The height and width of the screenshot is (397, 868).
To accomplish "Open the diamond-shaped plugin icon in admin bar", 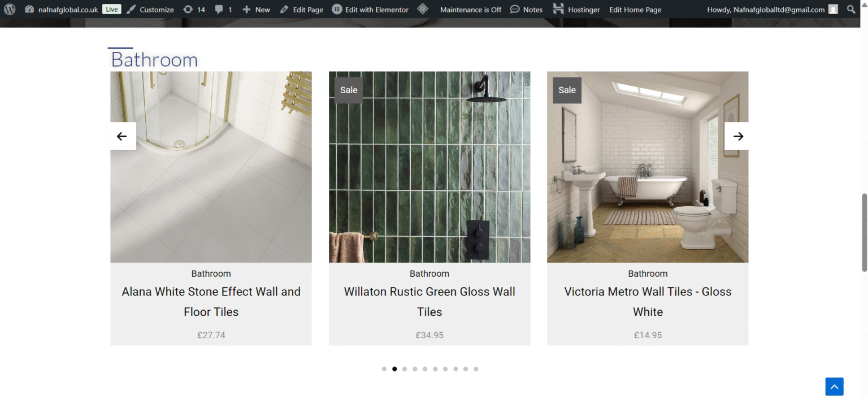I will pos(422,9).
